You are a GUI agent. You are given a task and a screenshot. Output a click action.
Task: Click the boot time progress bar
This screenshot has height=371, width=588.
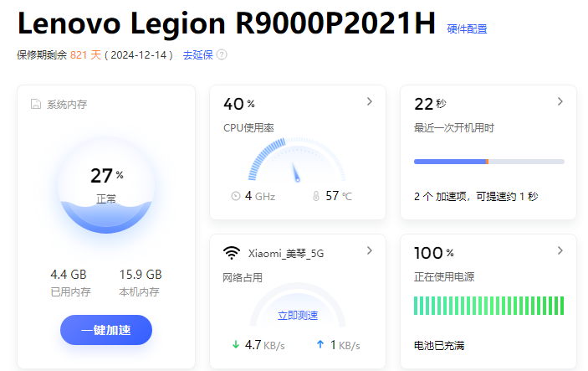click(x=488, y=161)
